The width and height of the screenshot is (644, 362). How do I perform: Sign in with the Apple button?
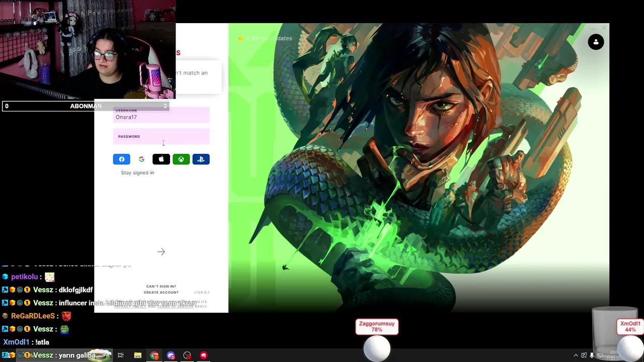coord(161,159)
